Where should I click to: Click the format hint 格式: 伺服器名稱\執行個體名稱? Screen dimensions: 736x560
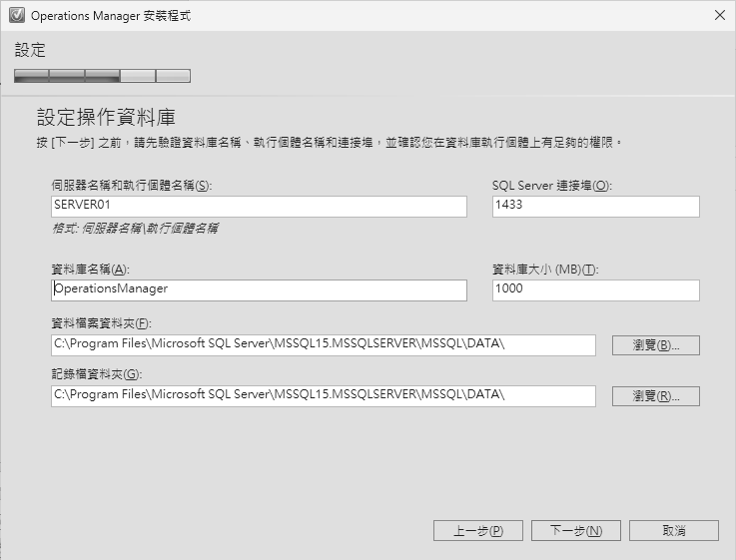coord(135,229)
